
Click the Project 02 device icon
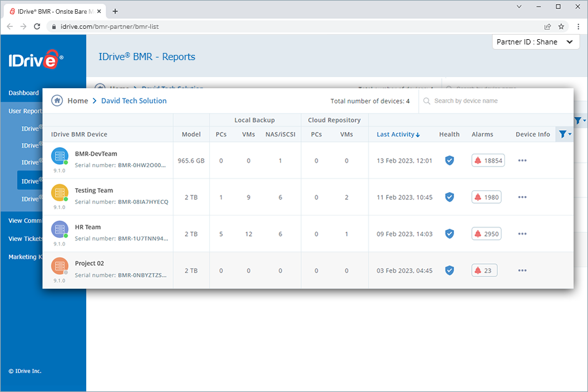(59, 267)
